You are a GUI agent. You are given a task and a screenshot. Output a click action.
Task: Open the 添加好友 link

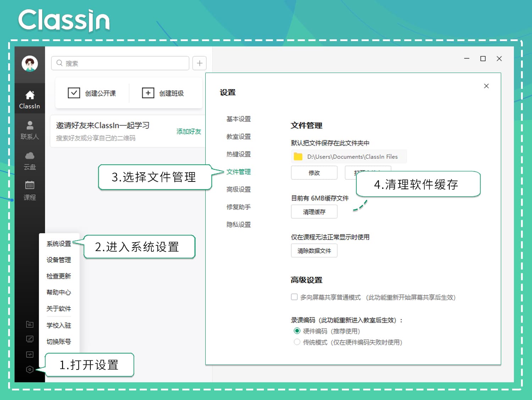pyautogui.click(x=189, y=131)
